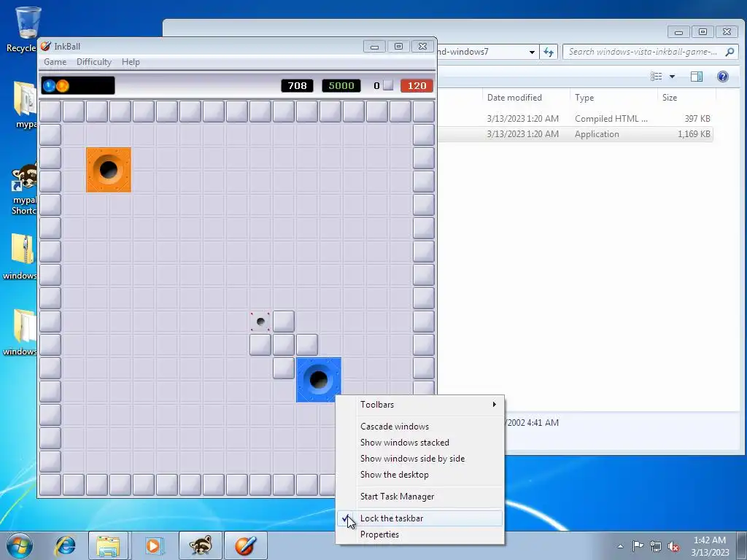Change the view in Explorer
The height and width of the screenshot is (560, 747).
[x=656, y=76]
